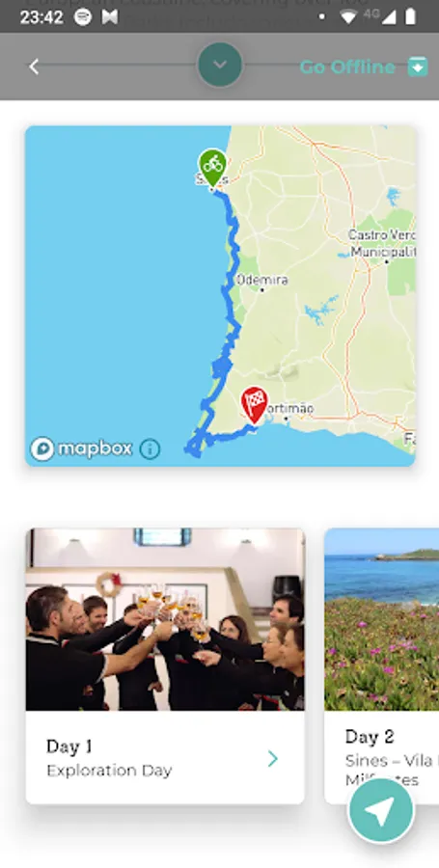Tap the navigation arrow floating button

pyautogui.click(x=380, y=810)
